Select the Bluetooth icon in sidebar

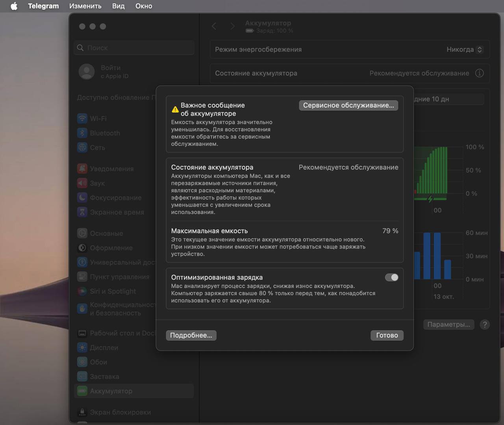point(82,133)
